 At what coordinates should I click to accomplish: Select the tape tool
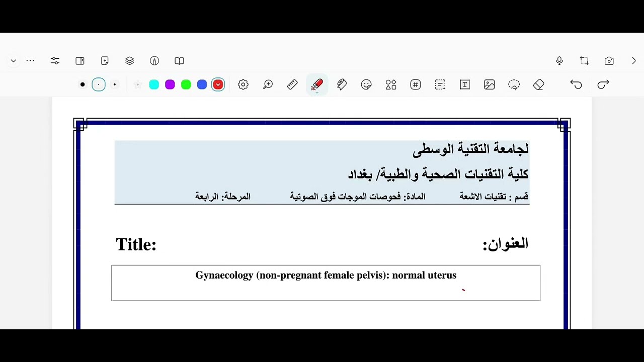(x=342, y=84)
